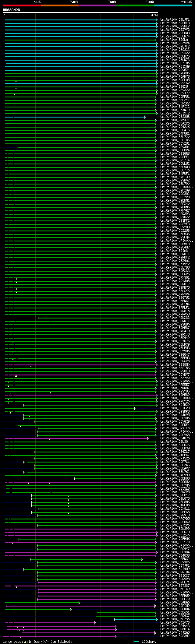Screen dimensions: 195x644
Task: Open hit UniRef100_C0P6C0
Action: pyautogui.click(x=175, y=361)
